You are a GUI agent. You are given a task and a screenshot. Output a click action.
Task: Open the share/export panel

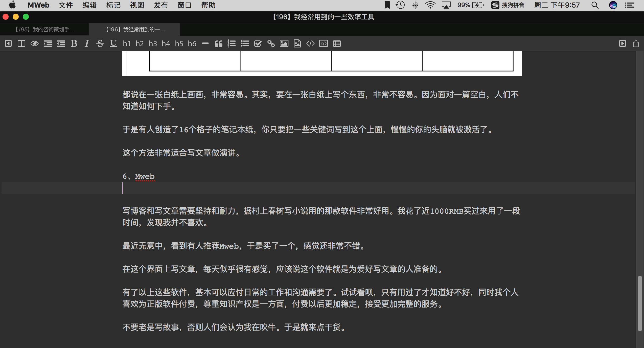click(x=636, y=43)
